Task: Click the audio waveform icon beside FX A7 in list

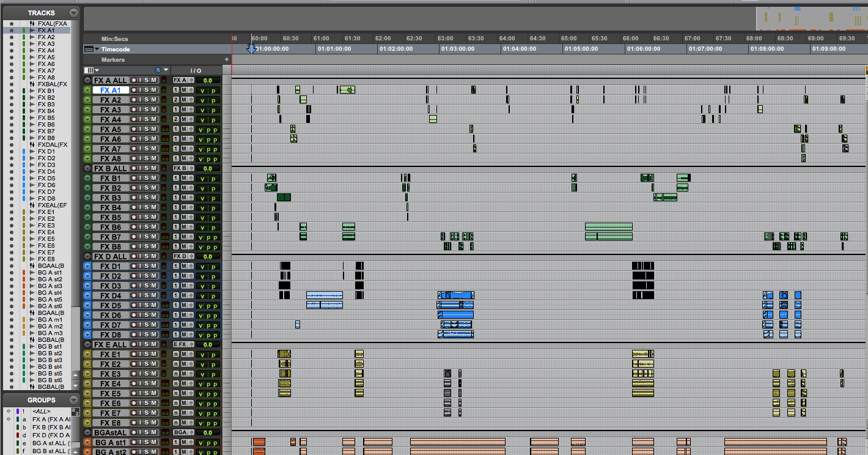Action: 32,70
